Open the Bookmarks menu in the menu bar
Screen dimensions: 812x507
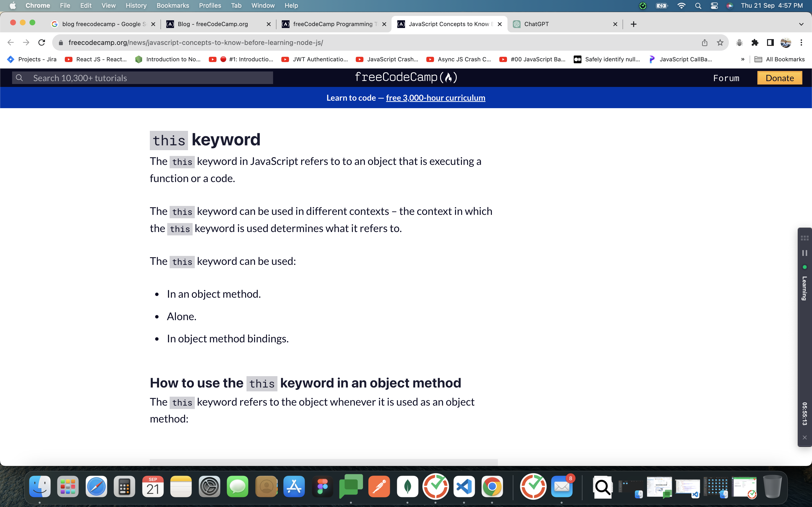coord(173,5)
